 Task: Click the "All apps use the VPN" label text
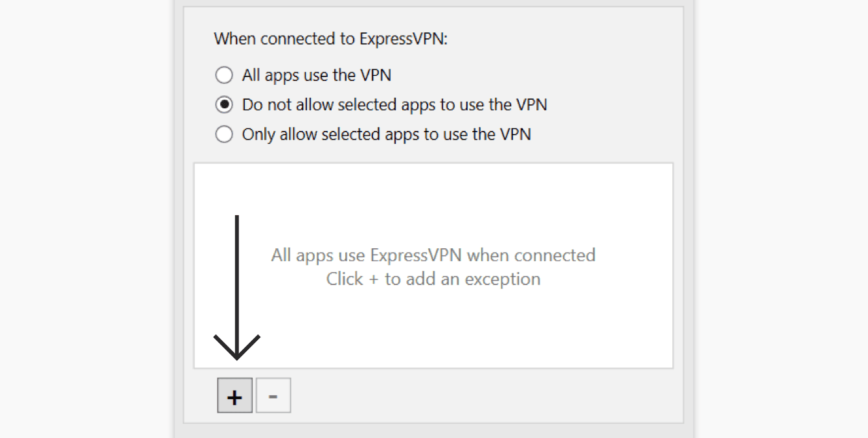pos(316,75)
